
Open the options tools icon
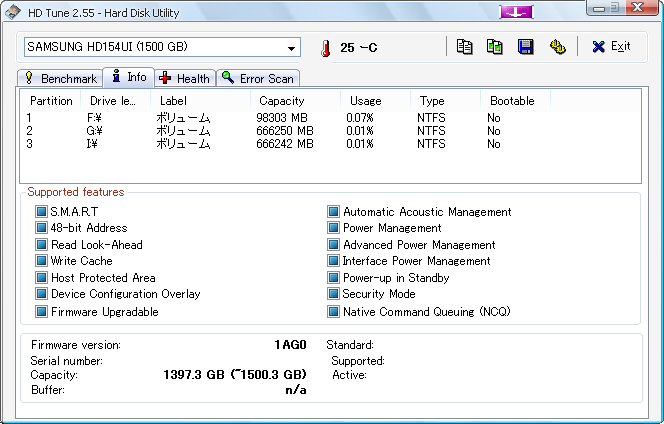pos(557,47)
